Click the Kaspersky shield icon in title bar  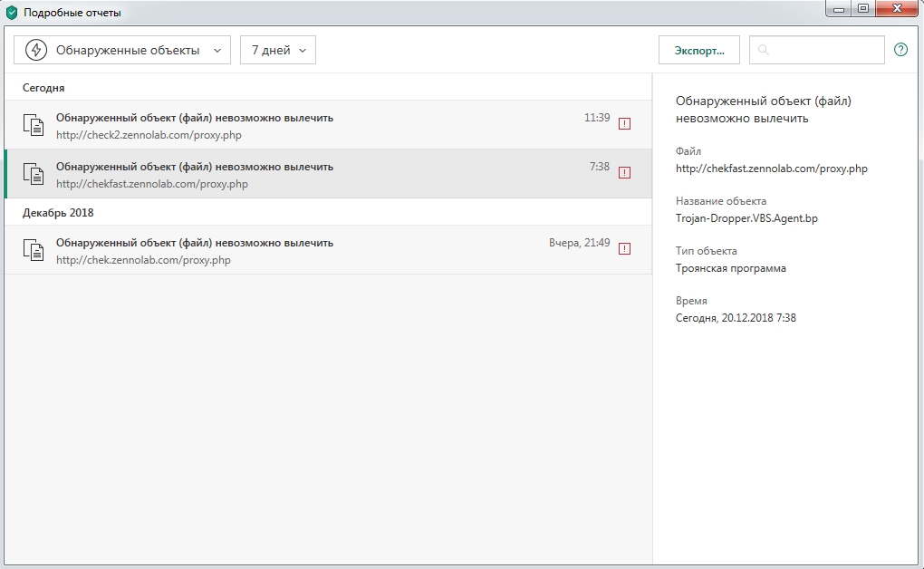click(x=12, y=13)
